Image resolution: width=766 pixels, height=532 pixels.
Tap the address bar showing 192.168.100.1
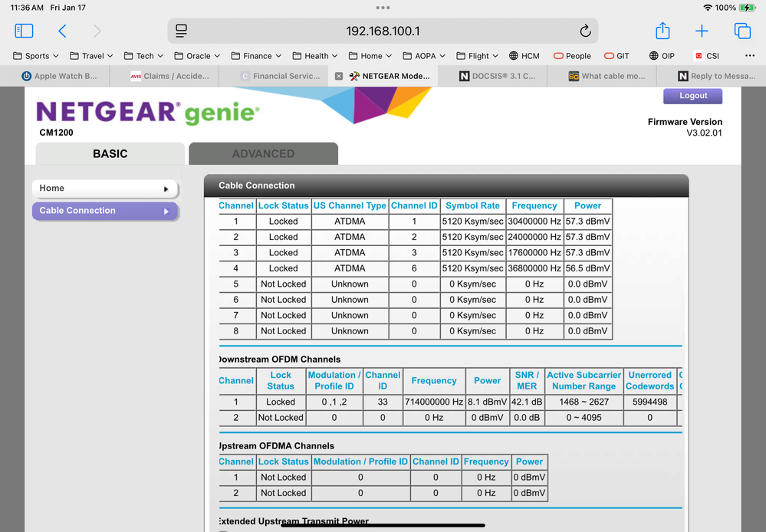coord(383,31)
